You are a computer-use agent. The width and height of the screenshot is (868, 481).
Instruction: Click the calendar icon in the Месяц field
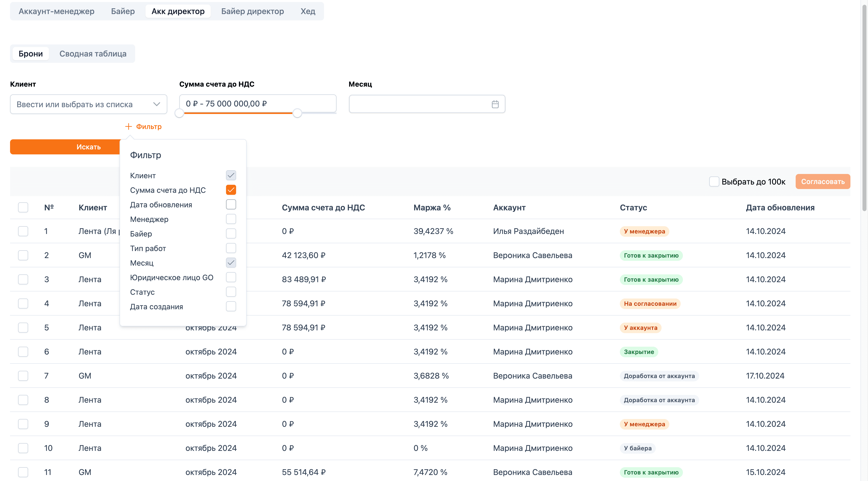[495, 104]
